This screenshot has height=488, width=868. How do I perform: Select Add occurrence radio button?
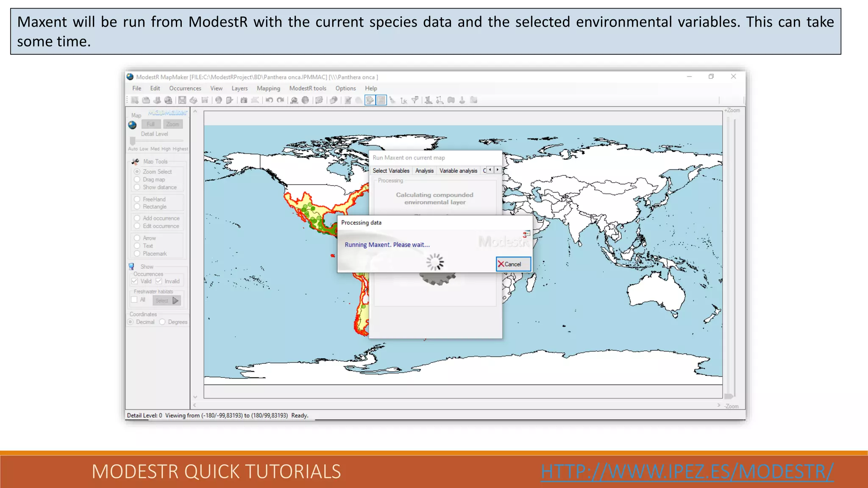(137, 218)
